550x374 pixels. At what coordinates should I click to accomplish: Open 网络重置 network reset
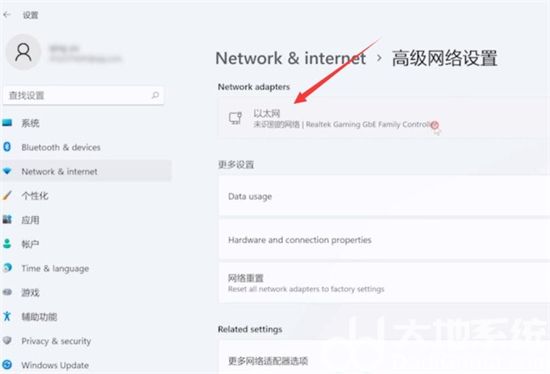(384, 283)
